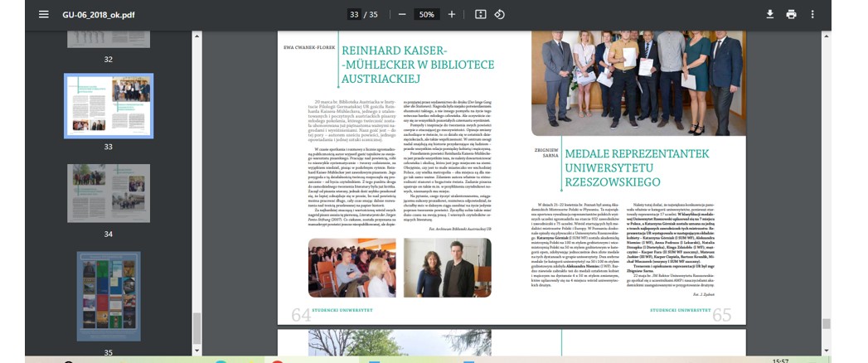Click the 50% zoom level field
Screen dimensions: 868x363
[426, 15]
